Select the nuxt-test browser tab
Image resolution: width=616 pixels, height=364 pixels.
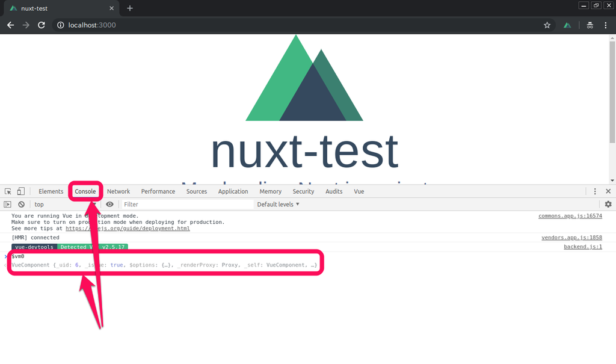[61, 8]
